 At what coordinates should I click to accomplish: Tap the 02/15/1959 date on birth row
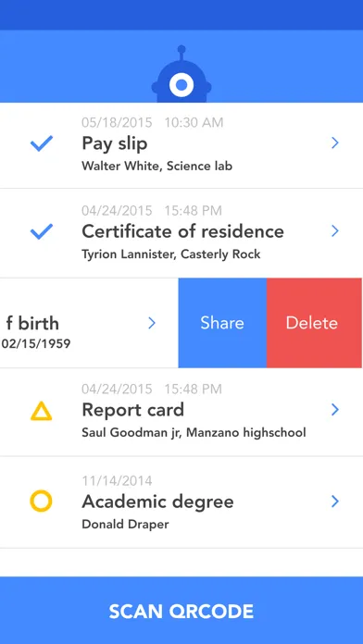click(x=36, y=343)
